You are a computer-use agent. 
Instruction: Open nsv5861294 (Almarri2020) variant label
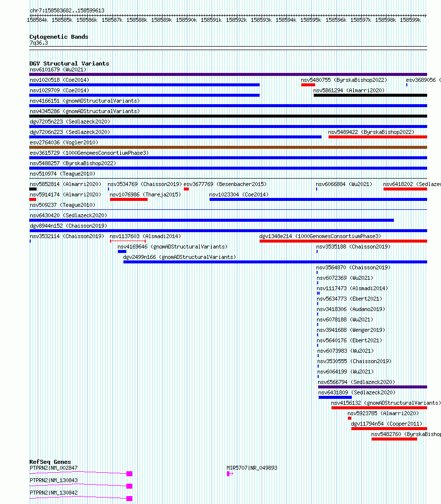(349, 91)
